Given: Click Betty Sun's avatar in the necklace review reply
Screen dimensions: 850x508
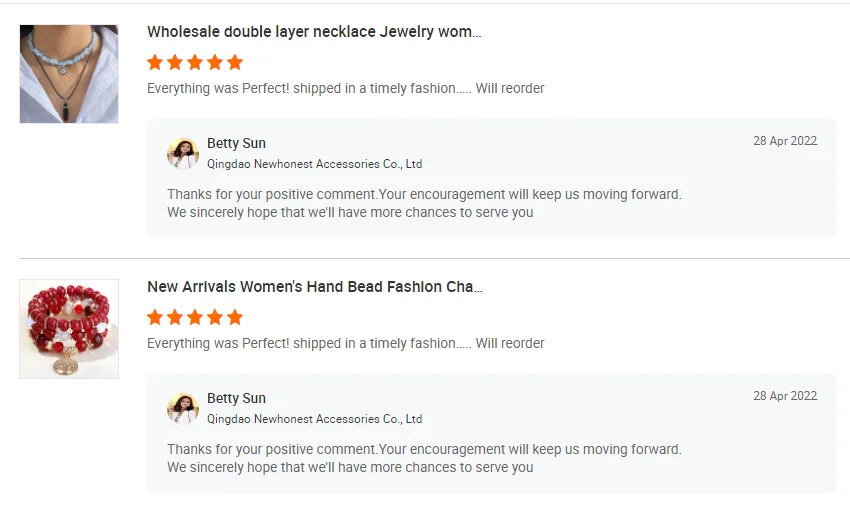Looking at the screenshot, I should tap(183, 153).
